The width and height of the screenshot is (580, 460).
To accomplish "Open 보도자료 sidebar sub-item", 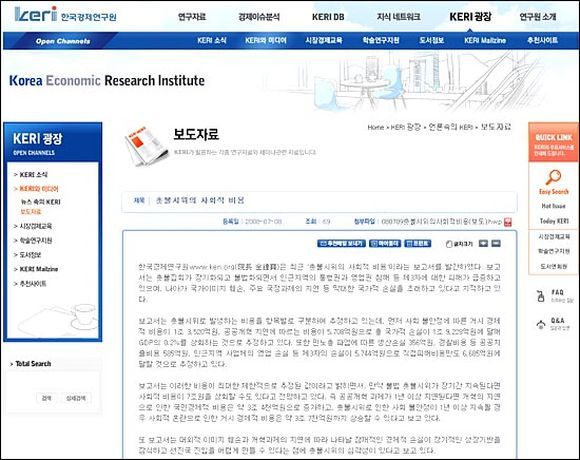I will (x=31, y=212).
